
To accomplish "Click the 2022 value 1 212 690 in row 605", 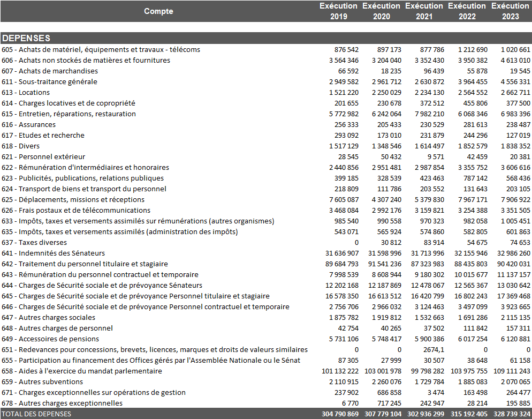I will [472, 49].
